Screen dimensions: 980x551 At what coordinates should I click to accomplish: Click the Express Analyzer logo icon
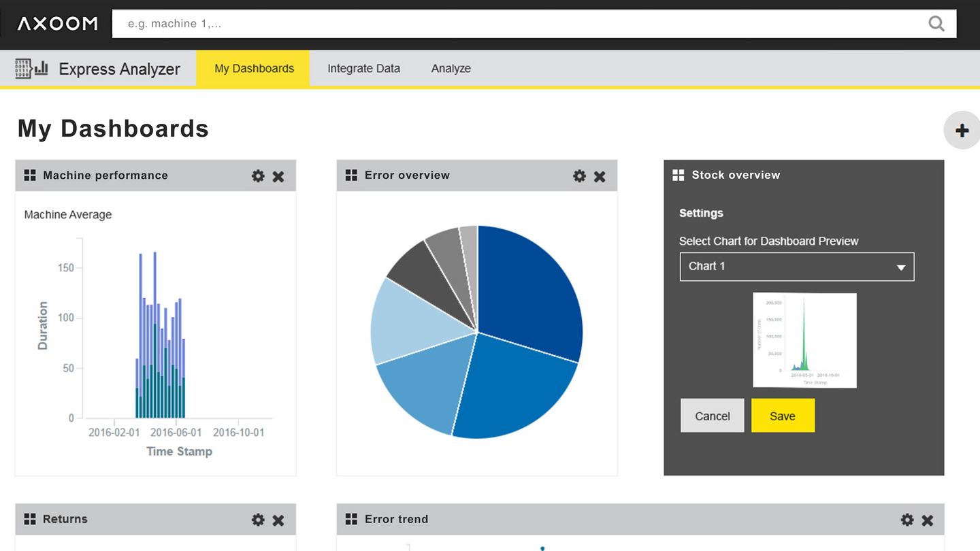click(x=31, y=68)
